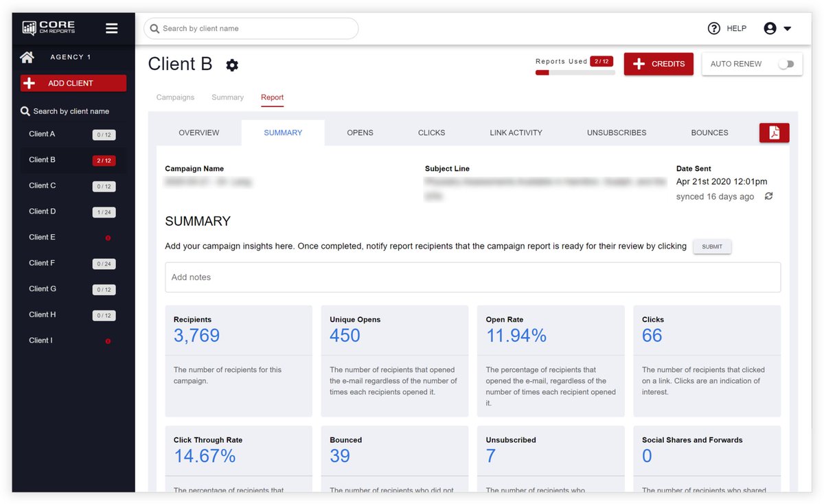This screenshot has height=504, width=824.
Task: Export the report using the PDF icon
Action: click(774, 132)
